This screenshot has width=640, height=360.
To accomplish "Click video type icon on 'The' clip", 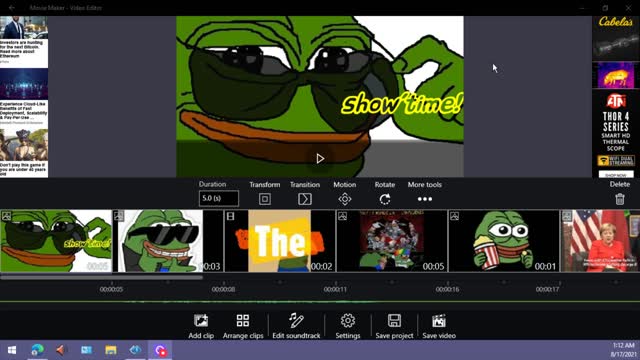I will coord(231,216).
